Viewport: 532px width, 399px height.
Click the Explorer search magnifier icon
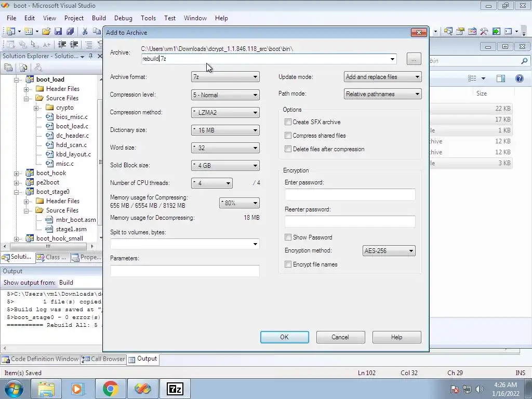(x=524, y=61)
